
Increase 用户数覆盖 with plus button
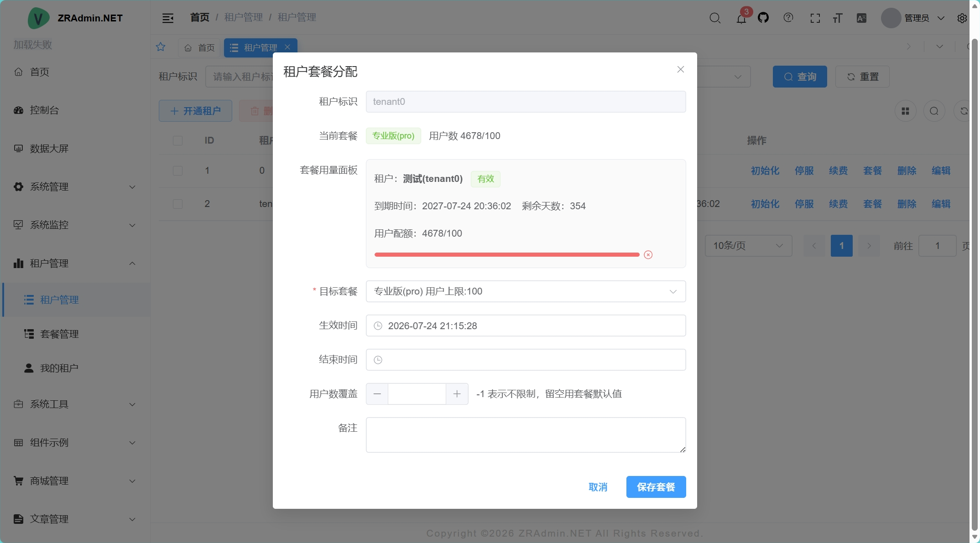[x=457, y=394]
